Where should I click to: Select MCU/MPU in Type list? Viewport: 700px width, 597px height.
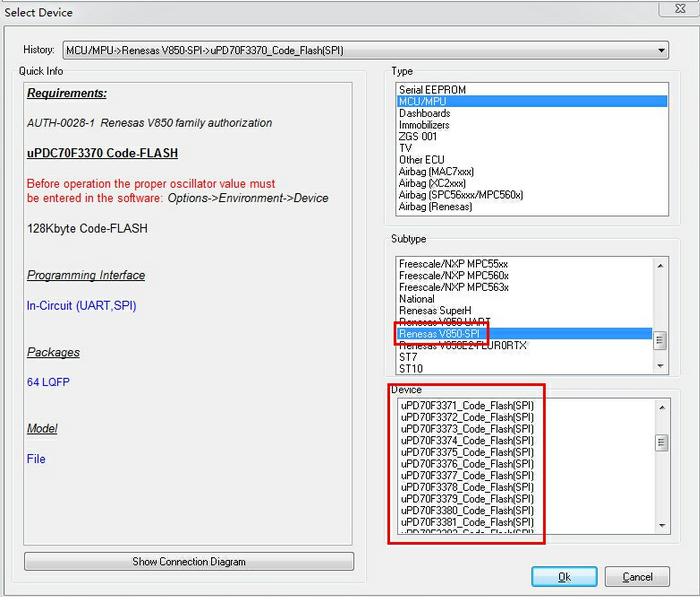click(532, 101)
